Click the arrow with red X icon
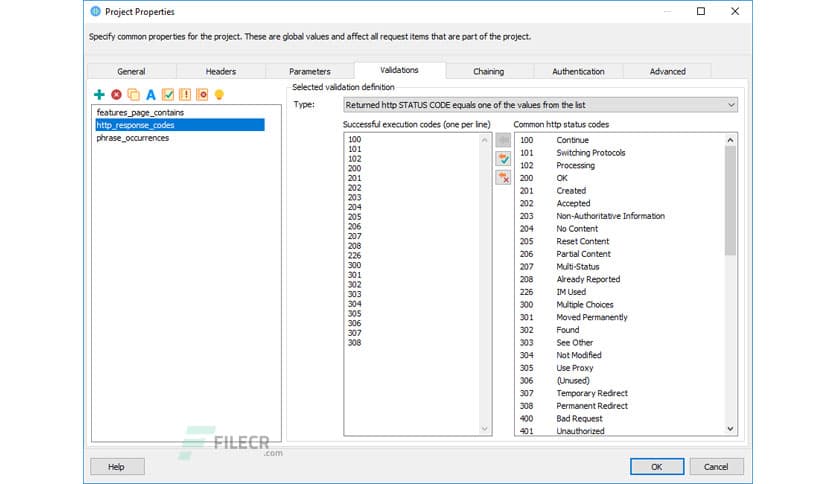The image size is (836, 484). [x=503, y=177]
